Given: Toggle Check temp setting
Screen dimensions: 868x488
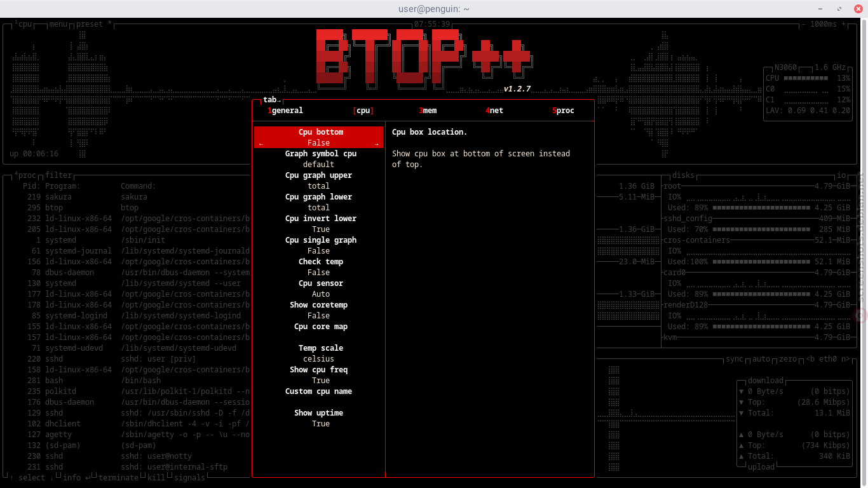Looking at the screenshot, I should (x=318, y=267).
